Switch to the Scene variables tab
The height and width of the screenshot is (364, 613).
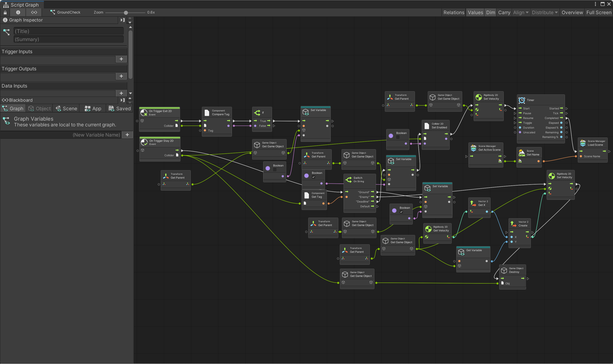(x=66, y=109)
